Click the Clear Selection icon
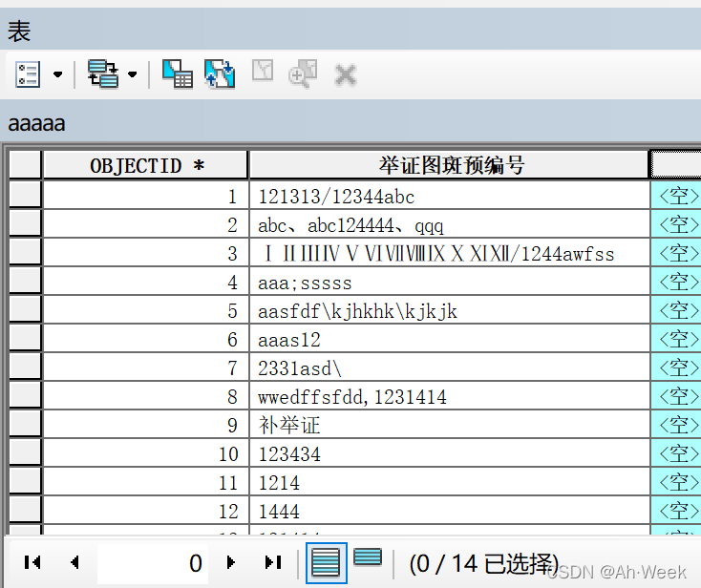 point(263,71)
